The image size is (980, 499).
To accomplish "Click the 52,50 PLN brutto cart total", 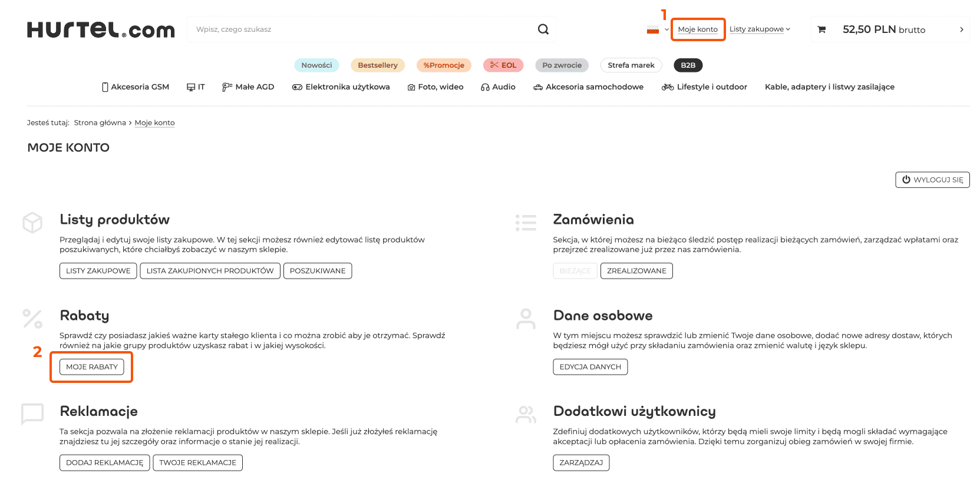I will coord(884,29).
